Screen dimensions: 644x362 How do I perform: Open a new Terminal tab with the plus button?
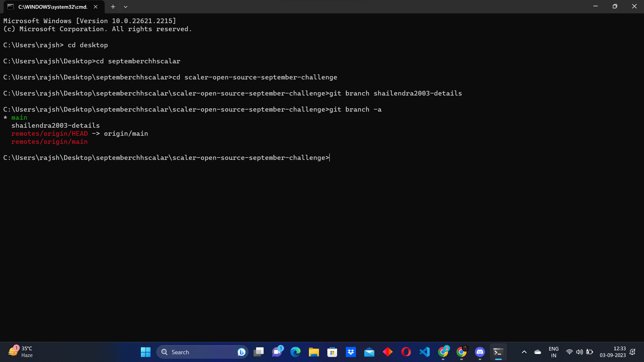point(113,6)
